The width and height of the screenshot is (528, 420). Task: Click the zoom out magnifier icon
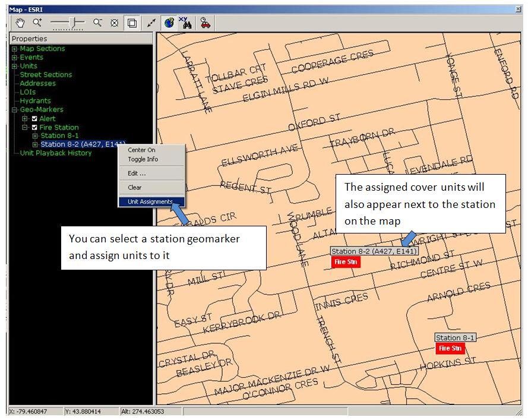[97, 23]
